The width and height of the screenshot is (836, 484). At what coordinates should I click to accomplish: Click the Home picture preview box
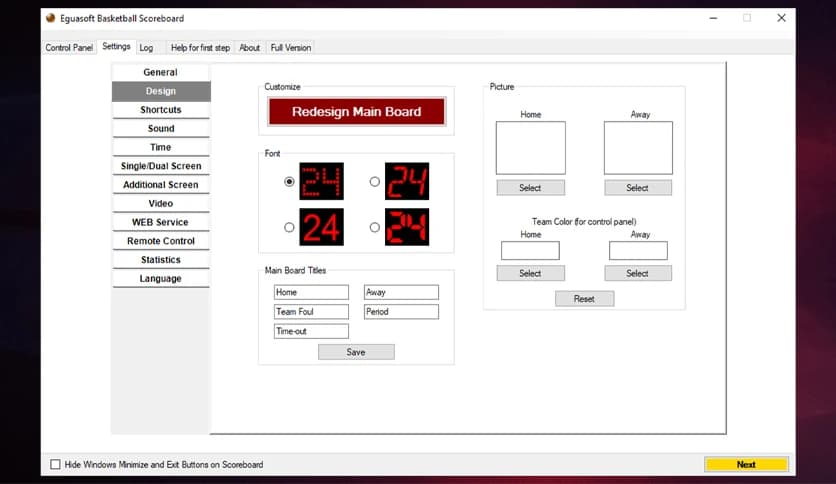(x=530, y=148)
